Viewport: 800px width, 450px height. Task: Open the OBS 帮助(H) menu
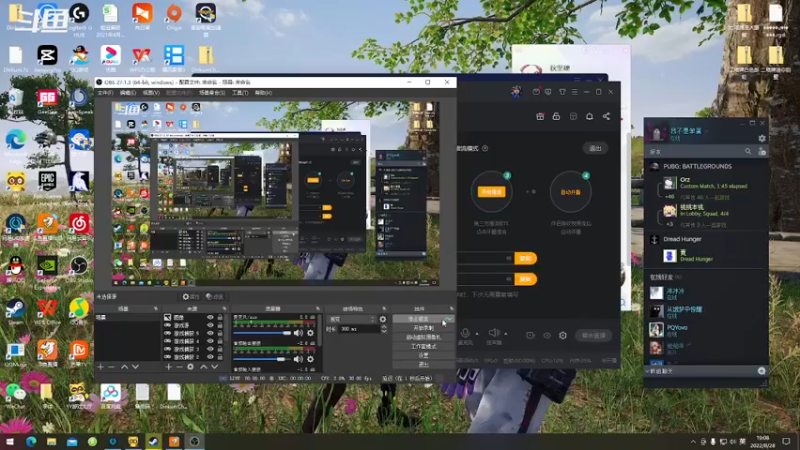tap(263, 93)
